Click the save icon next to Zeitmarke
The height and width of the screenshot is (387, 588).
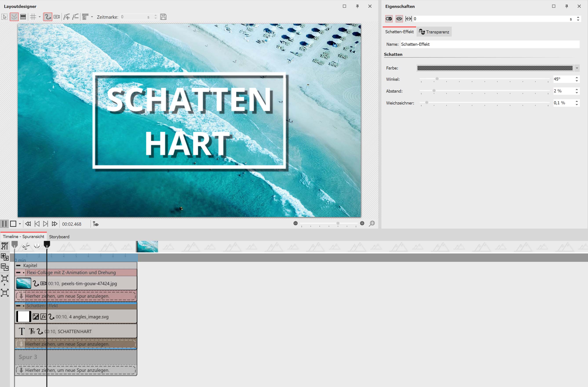[163, 17]
